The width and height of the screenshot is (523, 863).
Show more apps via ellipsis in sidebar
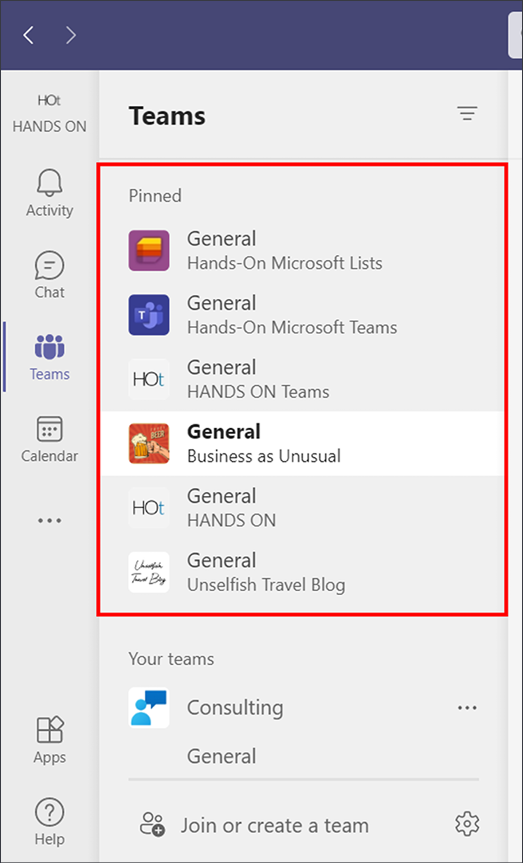[50, 520]
